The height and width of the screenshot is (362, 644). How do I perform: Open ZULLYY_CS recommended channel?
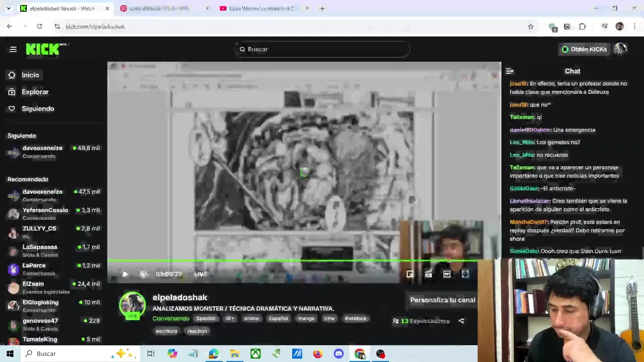pos(53,232)
